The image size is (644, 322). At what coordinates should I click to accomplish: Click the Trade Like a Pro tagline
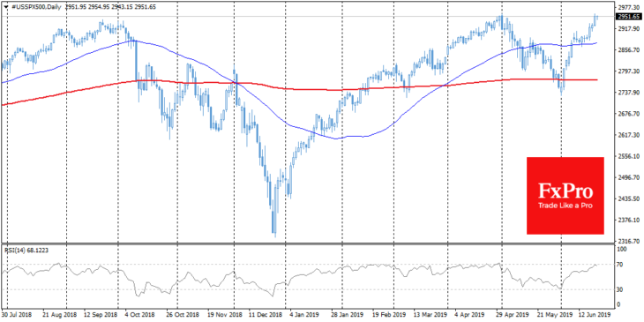(565, 206)
